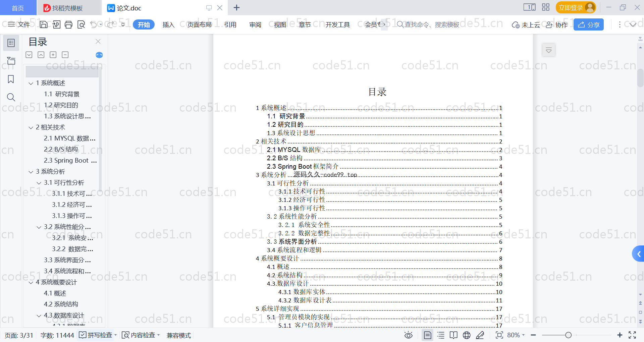Collapse the 3.2 系统性能分析 node
The height and width of the screenshot is (342, 644).
click(39, 227)
